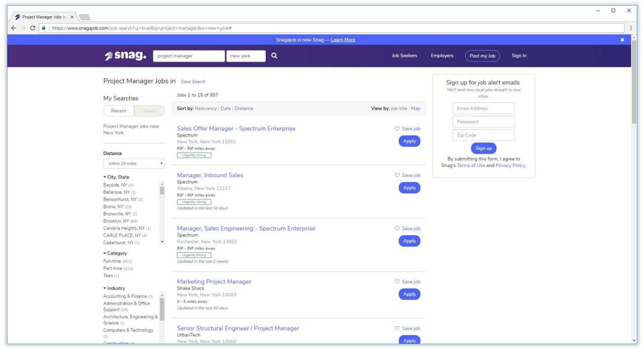
Task: Open the Distance within 20 miles dropdown
Action: [134, 163]
